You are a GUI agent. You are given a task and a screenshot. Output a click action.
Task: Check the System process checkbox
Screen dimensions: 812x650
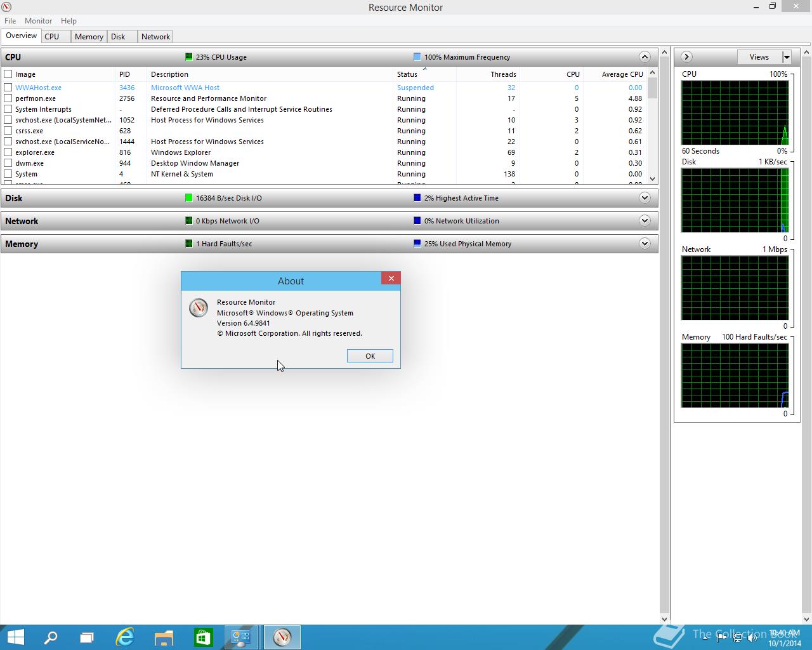click(x=8, y=174)
